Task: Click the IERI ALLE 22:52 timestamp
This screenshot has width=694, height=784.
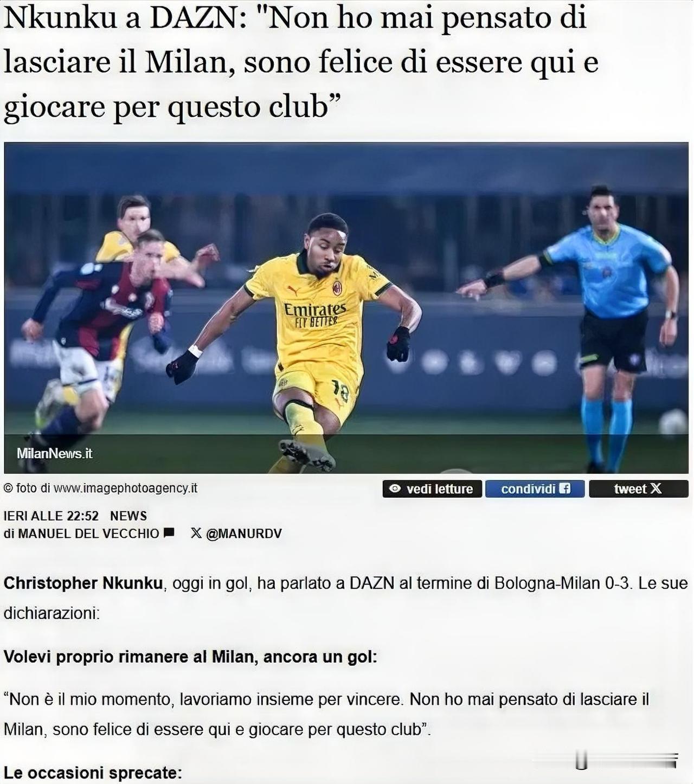Action: pos(51,516)
